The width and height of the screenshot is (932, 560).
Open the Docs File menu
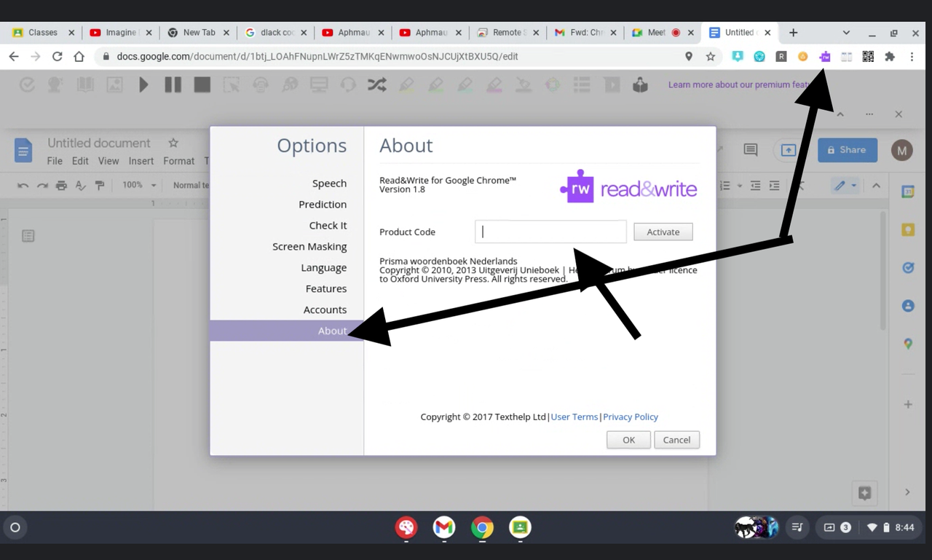coord(55,161)
